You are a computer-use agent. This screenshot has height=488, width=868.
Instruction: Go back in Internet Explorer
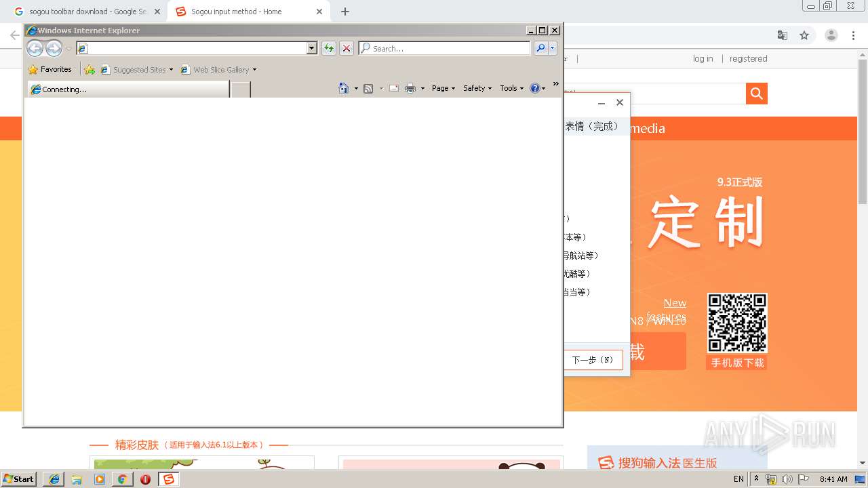(35, 48)
